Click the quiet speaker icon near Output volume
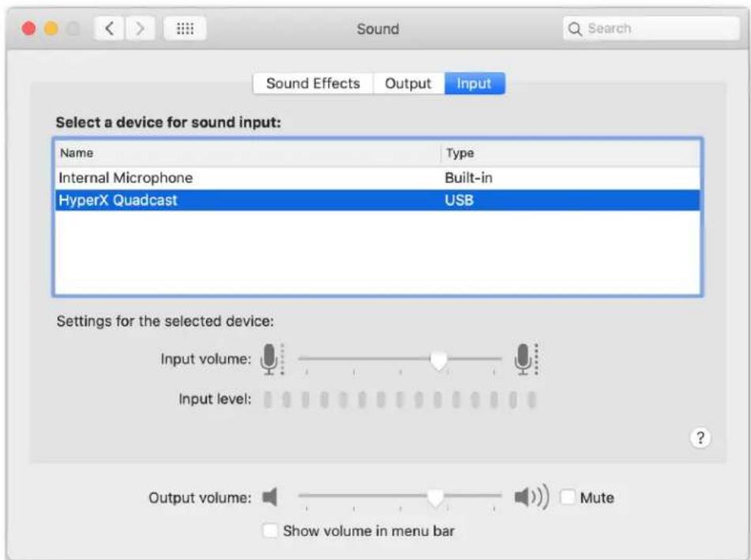Image resolution: width=751 pixels, height=560 pixels. [x=270, y=498]
